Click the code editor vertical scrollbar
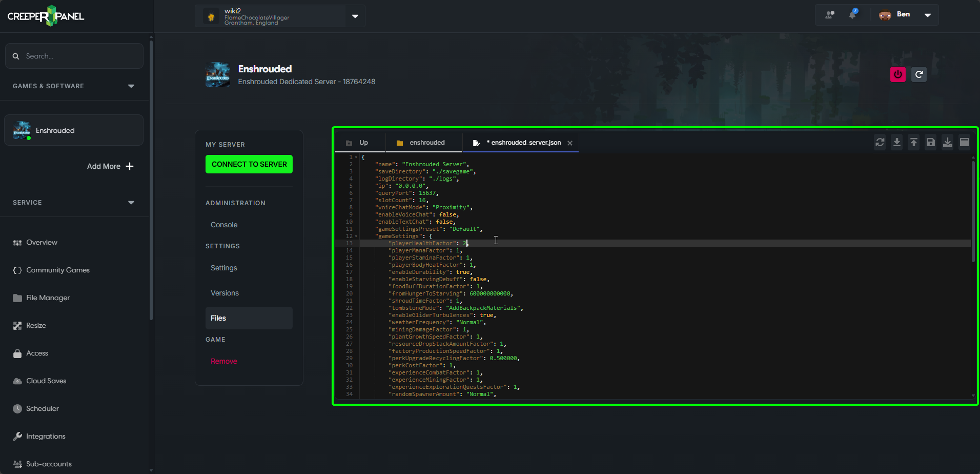980x474 pixels. (x=973, y=210)
